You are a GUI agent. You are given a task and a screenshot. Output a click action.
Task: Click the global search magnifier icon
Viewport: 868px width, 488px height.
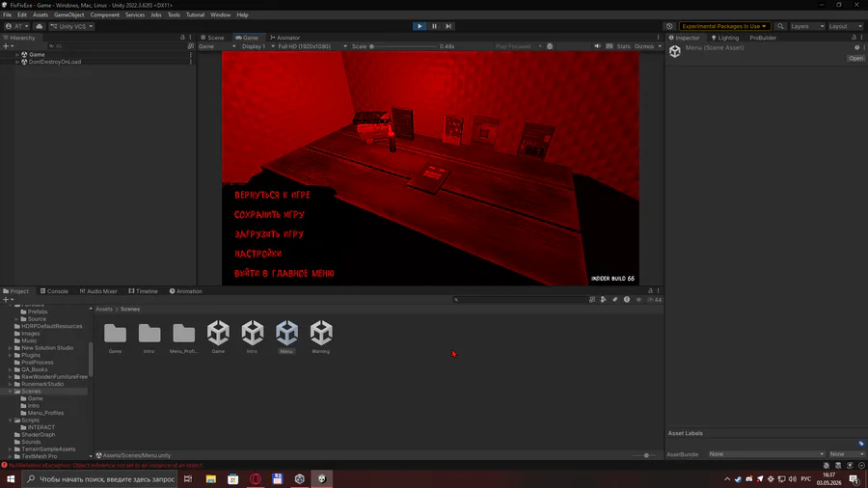[780, 26]
